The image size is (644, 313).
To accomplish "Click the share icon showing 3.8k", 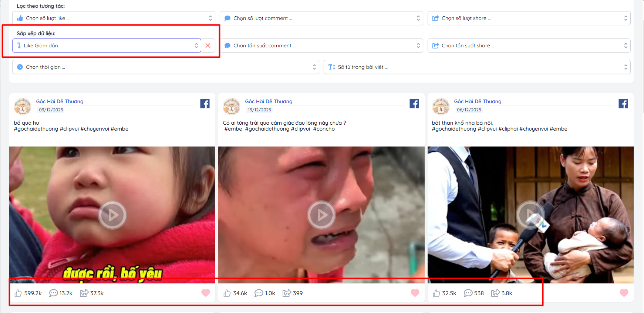I will [x=495, y=293].
